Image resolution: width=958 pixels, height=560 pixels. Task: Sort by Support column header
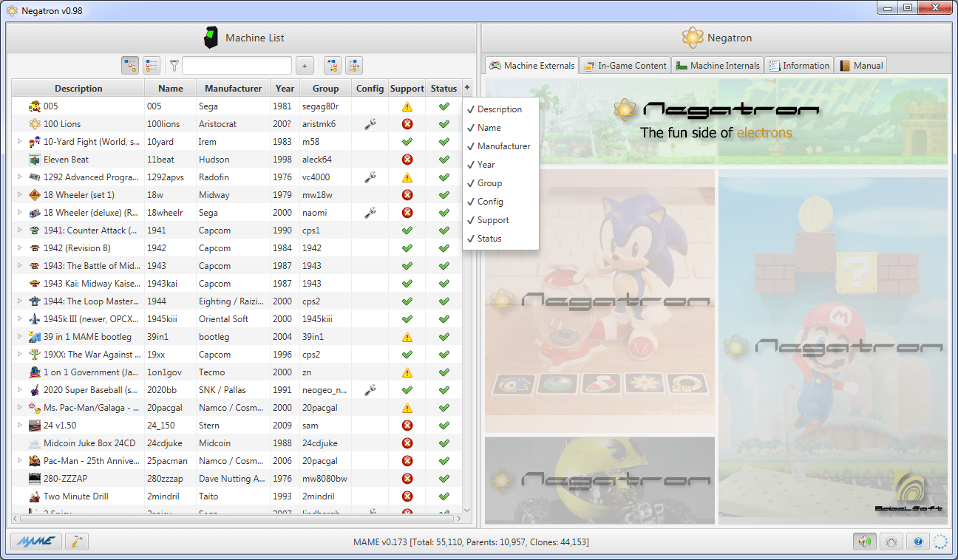pos(407,89)
